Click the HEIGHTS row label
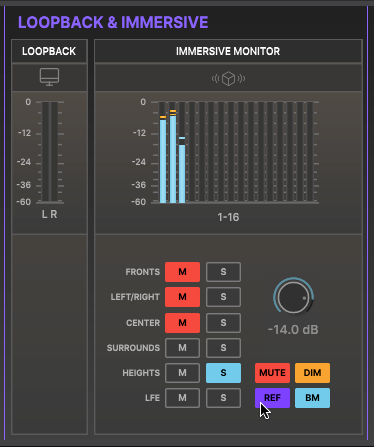This screenshot has height=447, width=374. (141, 373)
